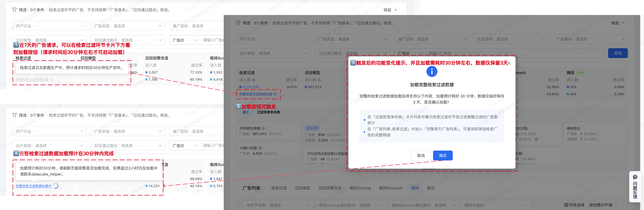
Task: Click the 完整检索过滤数据加载 link with layers icon
Action: pos(258,94)
